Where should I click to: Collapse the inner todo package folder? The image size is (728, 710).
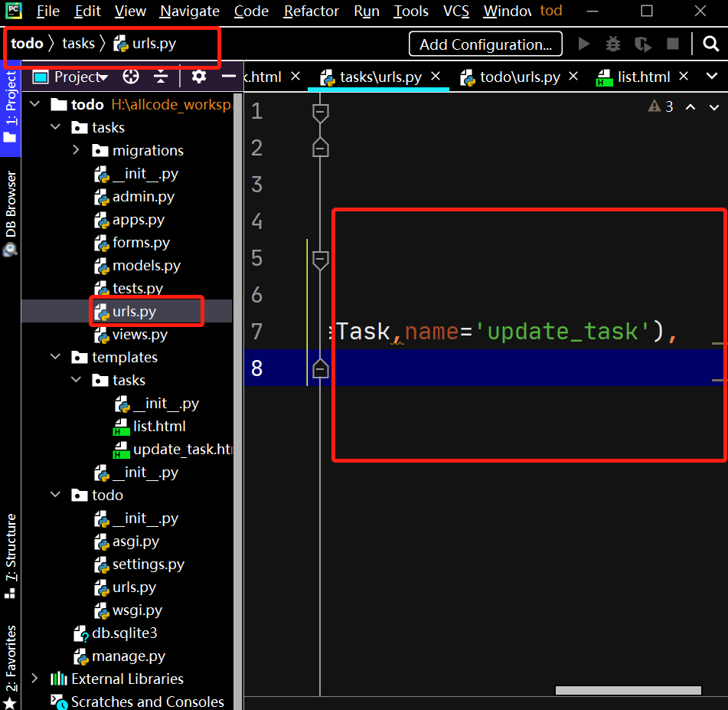coord(55,495)
